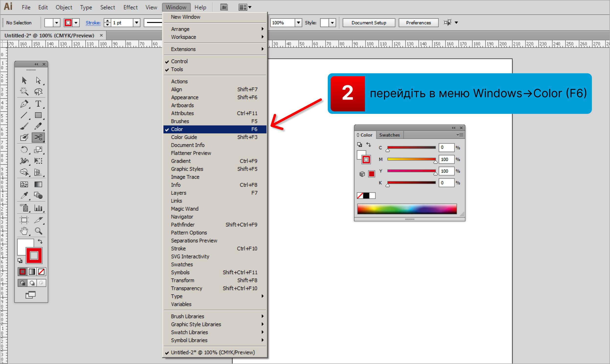Set Gradient fill mode in toolbox

tap(32, 271)
